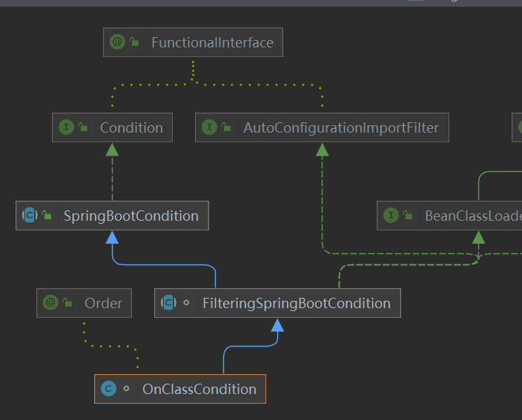This screenshot has width=522, height=420.
Task: Click the BeanClassLoader public lock icon
Action: coord(408,215)
